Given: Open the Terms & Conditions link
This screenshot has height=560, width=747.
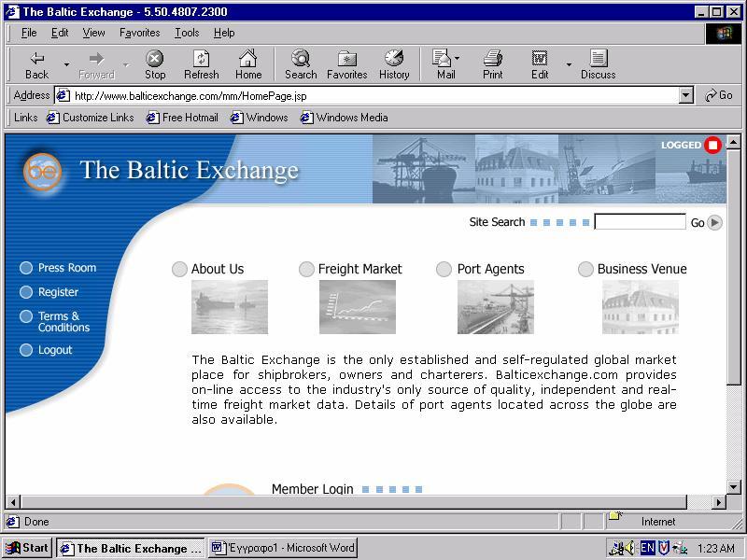Looking at the screenshot, I should coord(63,321).
